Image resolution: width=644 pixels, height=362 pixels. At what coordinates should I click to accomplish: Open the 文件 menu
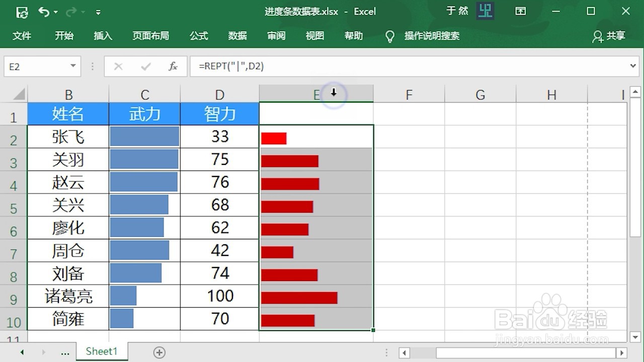[22, 36]
